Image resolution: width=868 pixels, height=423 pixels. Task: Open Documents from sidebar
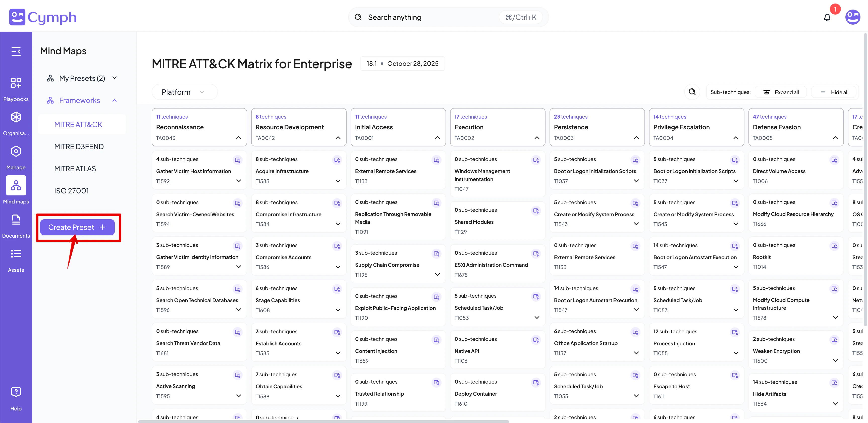point(16,226)
